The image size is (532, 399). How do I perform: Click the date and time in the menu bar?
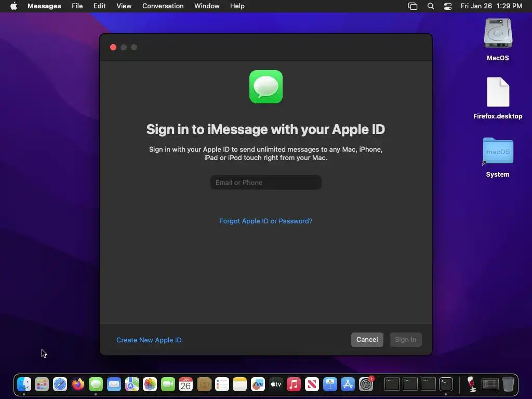pyautogui.click(x=491, y=6)
